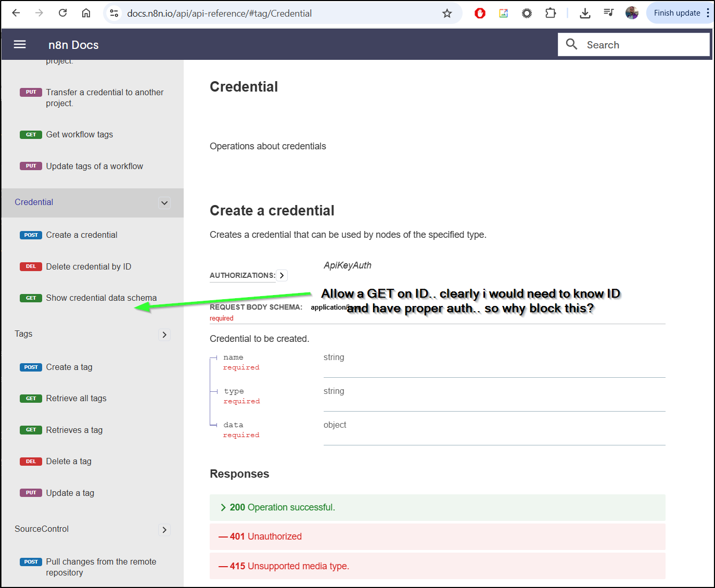Reload the page with refresh icon
The width and height of the screenshot is (715, 588).
click(62, 13)
